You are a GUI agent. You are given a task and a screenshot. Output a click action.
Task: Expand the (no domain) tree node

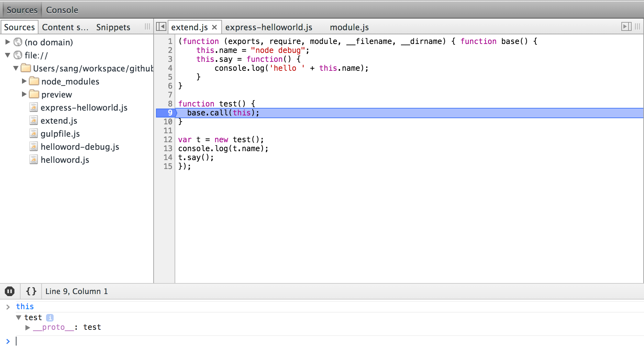[x=8, y=42]
